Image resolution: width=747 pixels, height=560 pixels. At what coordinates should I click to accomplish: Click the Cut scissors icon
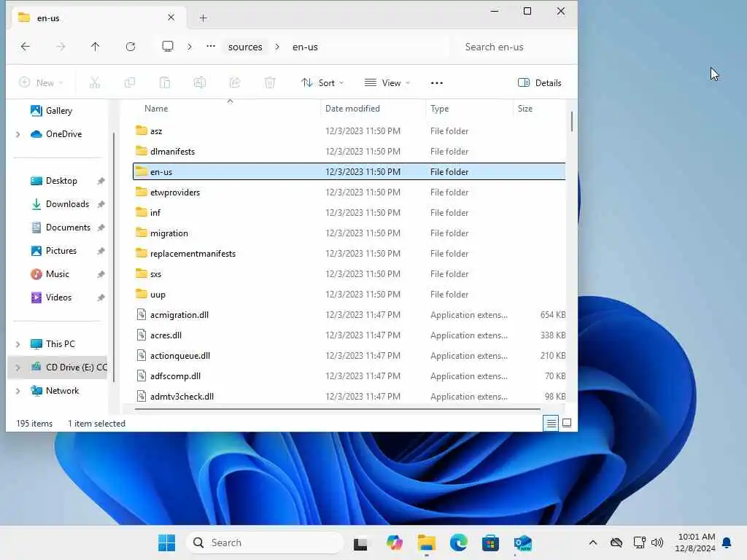click(94, 83)
